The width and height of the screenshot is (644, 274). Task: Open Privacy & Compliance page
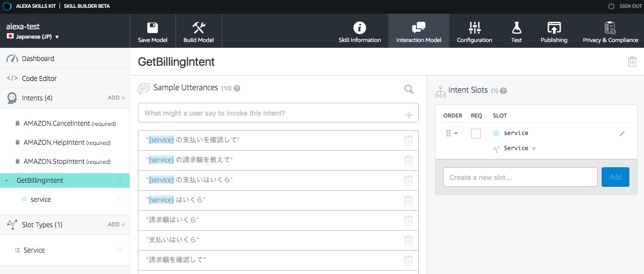[610, 28]
